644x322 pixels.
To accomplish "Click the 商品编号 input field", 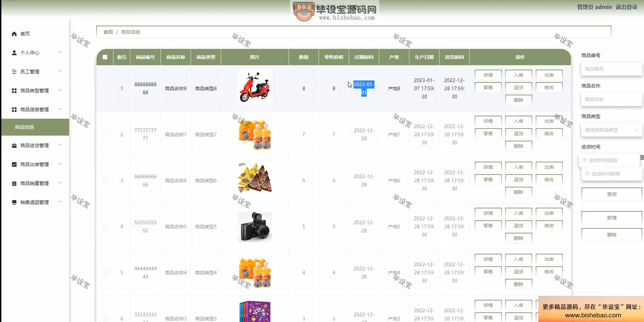I will point(612,69).
